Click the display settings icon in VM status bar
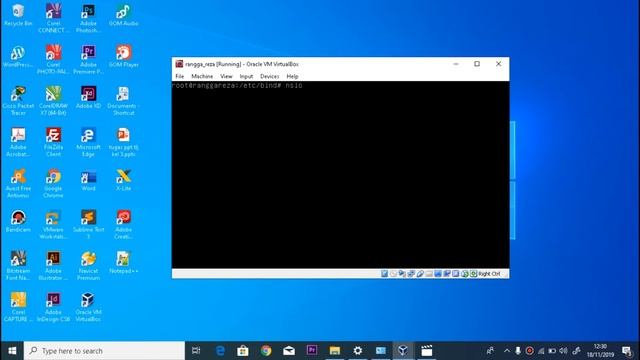 (438, 273)
